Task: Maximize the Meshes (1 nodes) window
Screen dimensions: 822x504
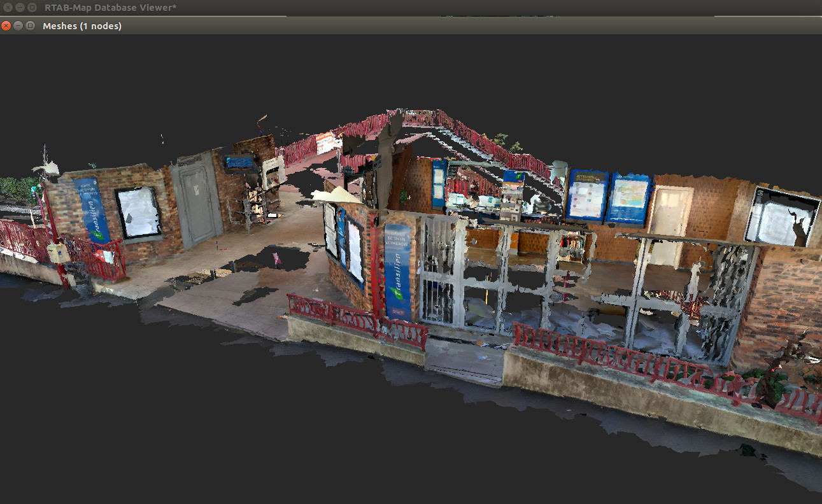Action: pos(30,25)
